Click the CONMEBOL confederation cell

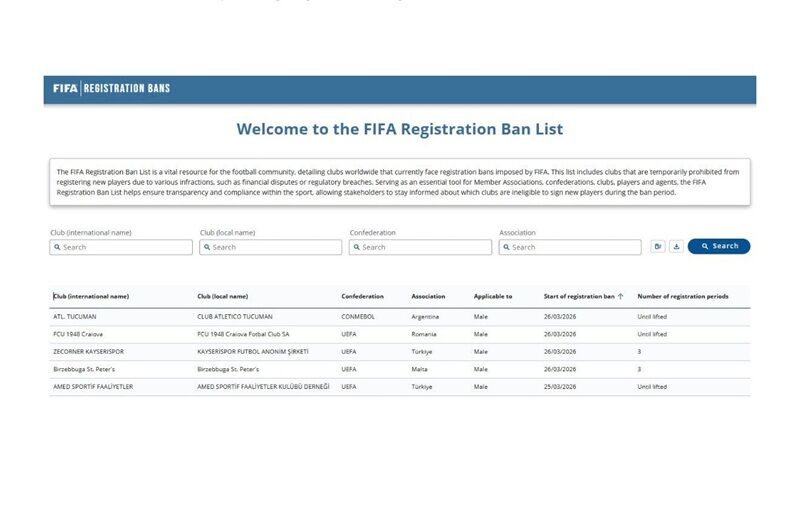coord(358,316)
